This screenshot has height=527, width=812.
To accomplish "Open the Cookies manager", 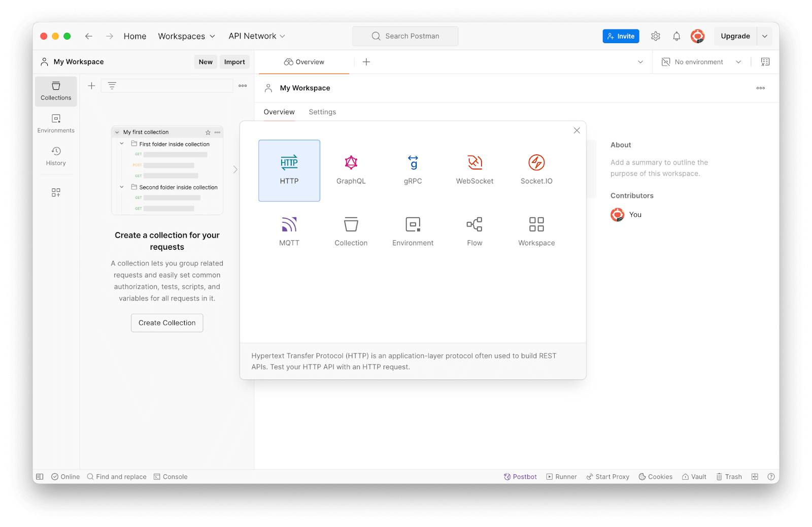I will point(655,476).
